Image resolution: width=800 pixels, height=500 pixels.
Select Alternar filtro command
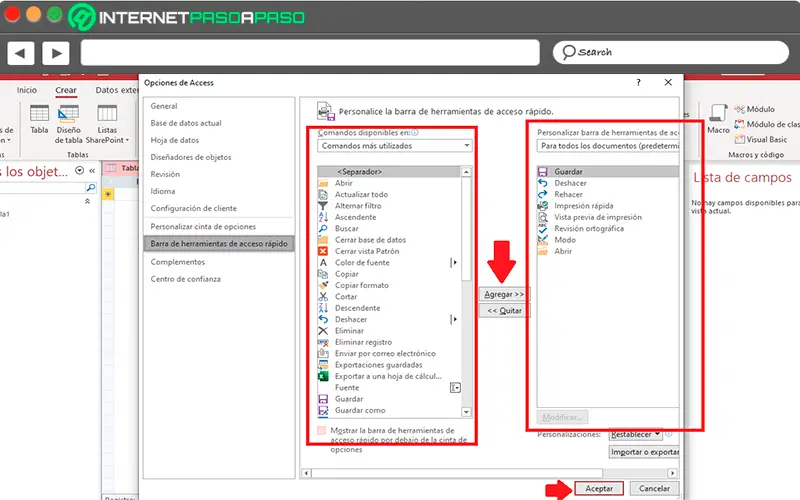coord(389,206)
